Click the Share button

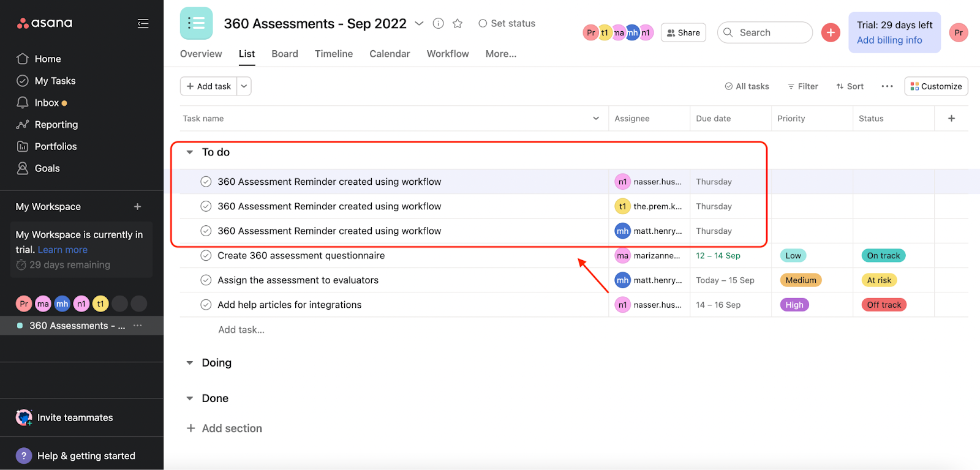(x=683, y=32)
